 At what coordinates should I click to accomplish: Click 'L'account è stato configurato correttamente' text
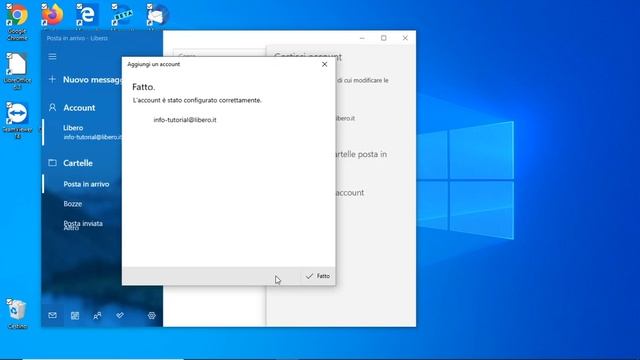pyautogui.click(x=197, y=100)
